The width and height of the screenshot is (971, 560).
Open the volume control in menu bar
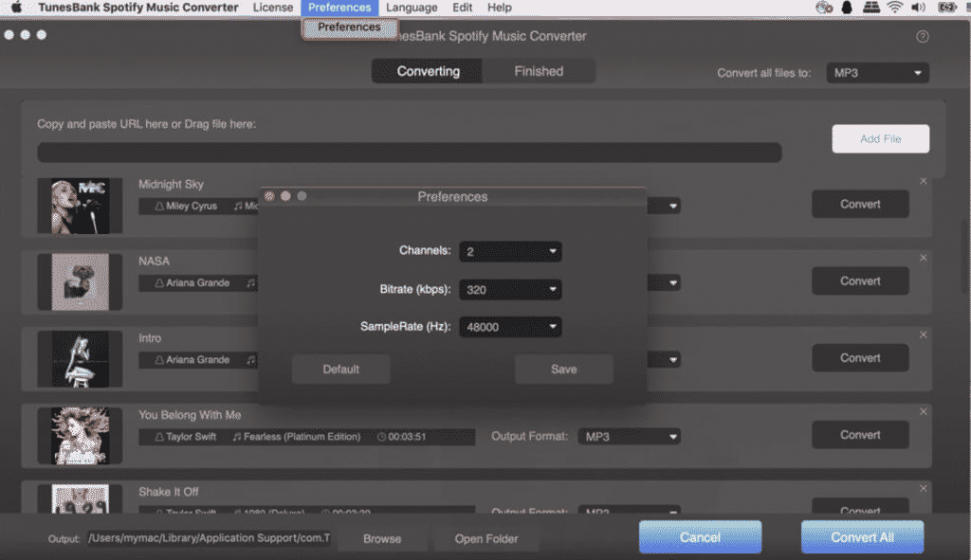pos(918,8)
